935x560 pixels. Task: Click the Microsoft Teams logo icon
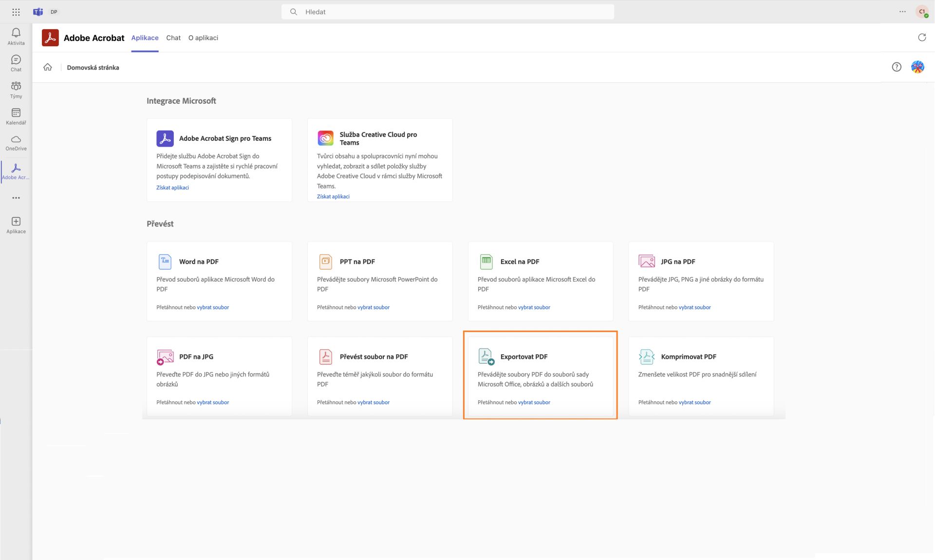(x=38, y=12)
